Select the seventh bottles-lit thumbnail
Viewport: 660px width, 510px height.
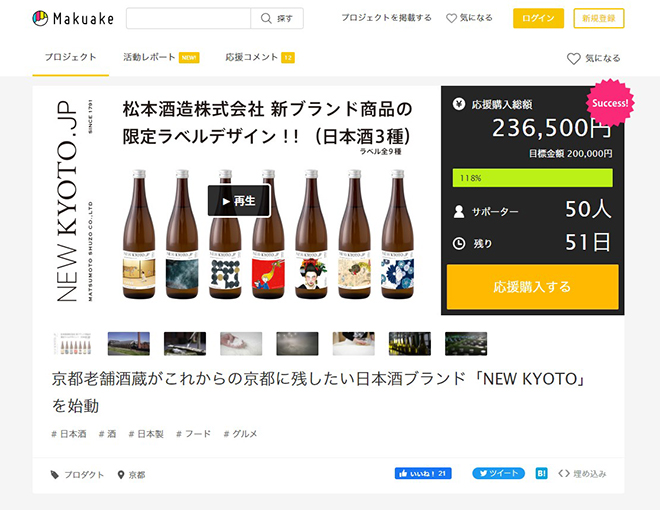pos(410,344)
